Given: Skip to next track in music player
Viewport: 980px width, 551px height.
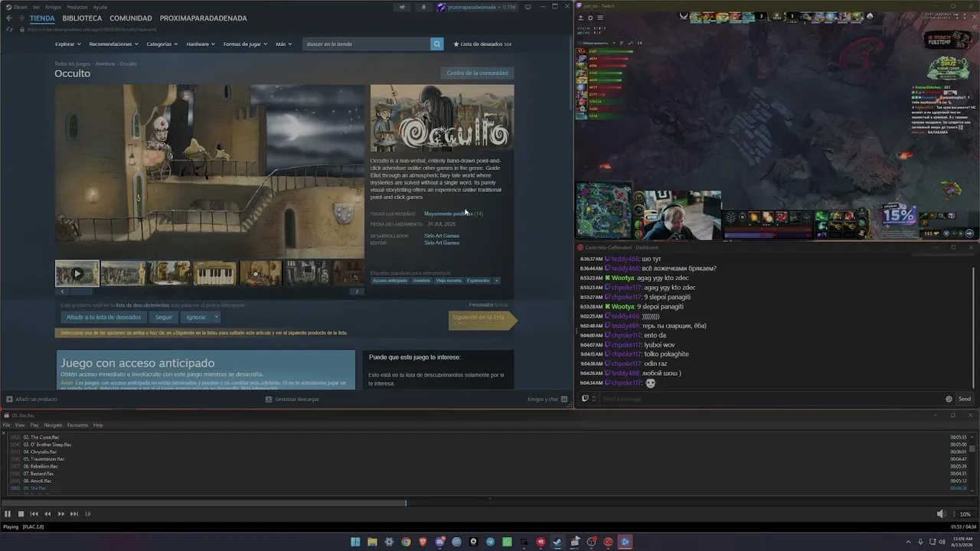Looking at the screenshot, I should pos(74,514).
